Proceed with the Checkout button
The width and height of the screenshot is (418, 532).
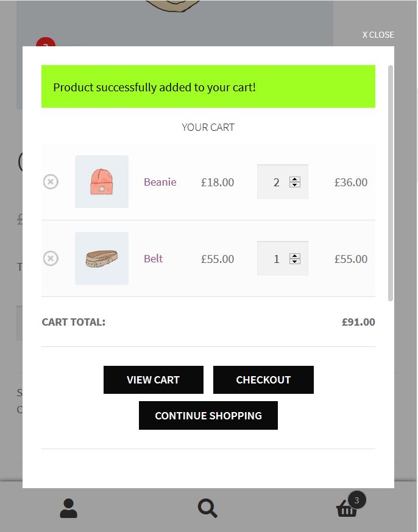click(x=263, y=380)
